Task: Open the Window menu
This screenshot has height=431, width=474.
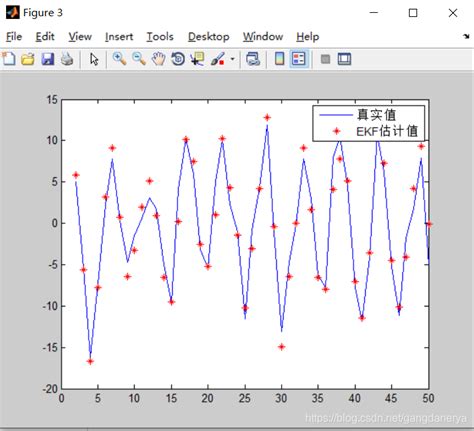Action: click(x=263, y=37)
